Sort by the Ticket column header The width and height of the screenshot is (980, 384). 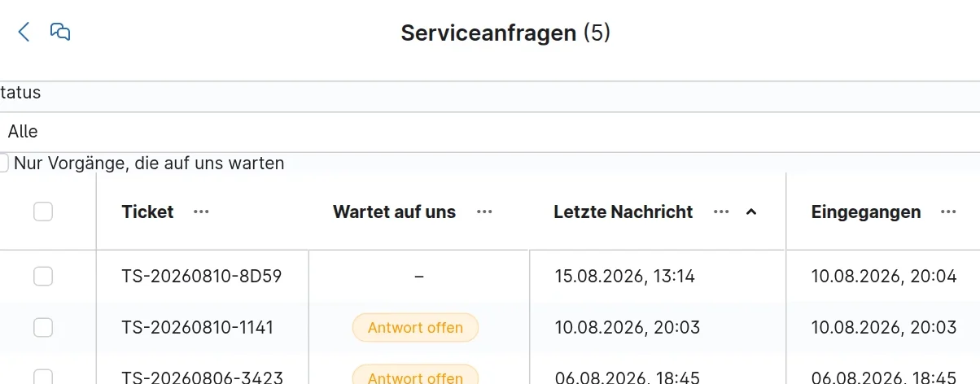pyautogui.click(x=147, y=212)
